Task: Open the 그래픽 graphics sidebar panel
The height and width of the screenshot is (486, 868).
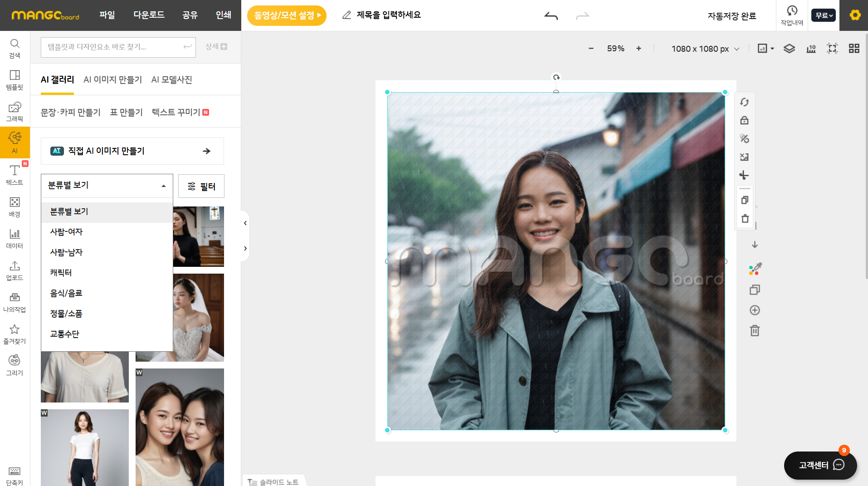Action: click(x=15, y=112)
